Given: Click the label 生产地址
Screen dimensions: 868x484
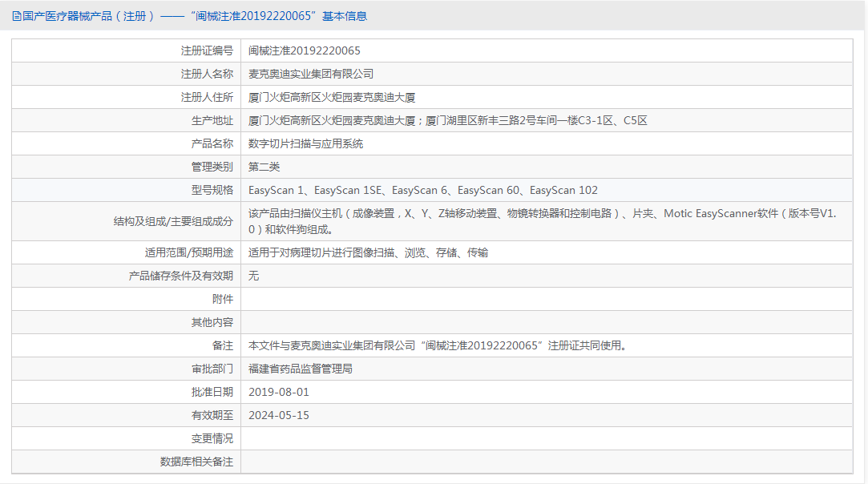Looking at the screenshot, I should pyautogui.click(x=212, y=121).
